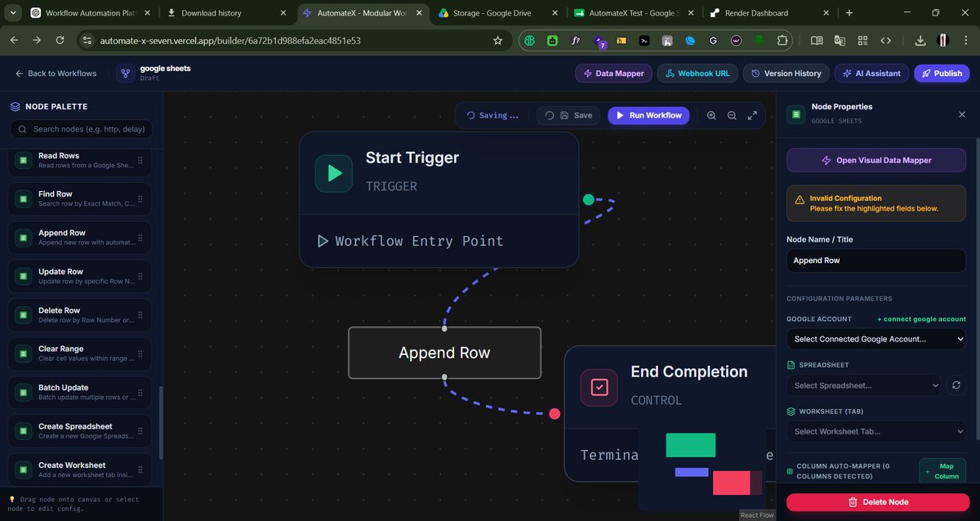Refresh the spreadsheet list
The width and height of the screenshot is (980, 521).
point(958,385)
